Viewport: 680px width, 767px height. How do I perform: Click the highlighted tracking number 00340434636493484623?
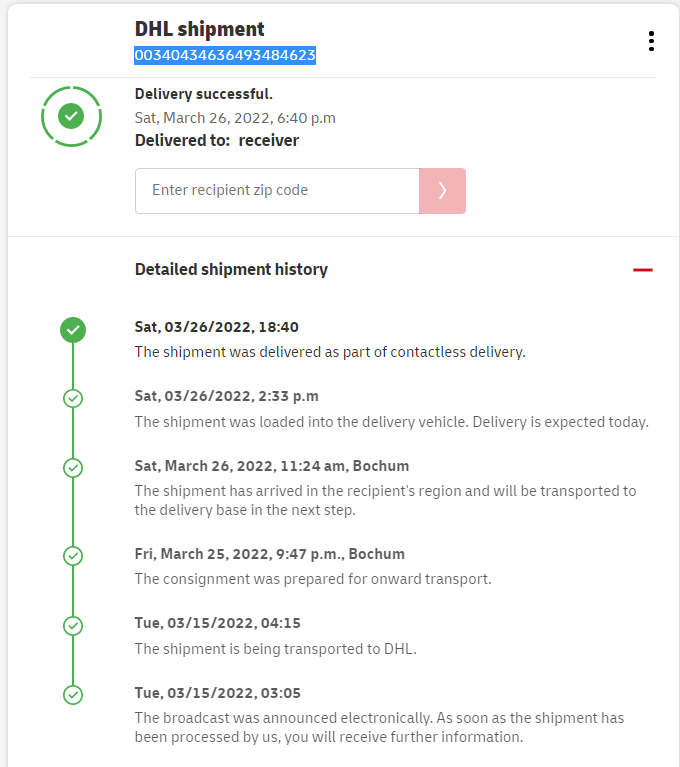[x=225, y=56]
